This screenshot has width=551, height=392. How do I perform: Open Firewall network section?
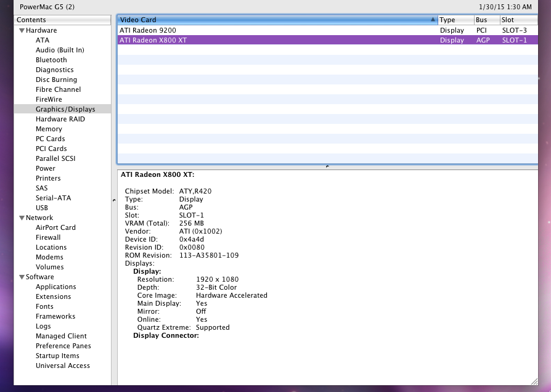point(48,237)
